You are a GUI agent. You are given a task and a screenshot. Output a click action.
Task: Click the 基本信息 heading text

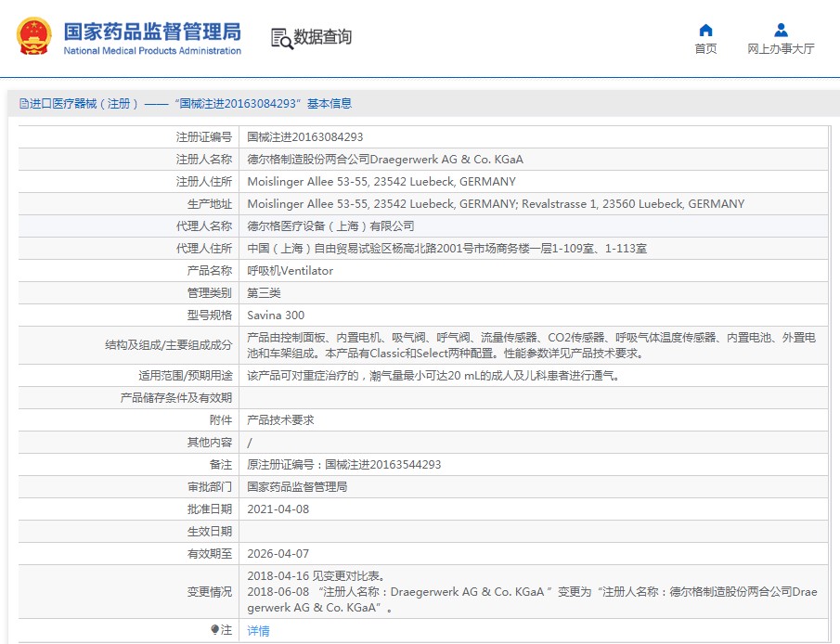click(330, 103)
